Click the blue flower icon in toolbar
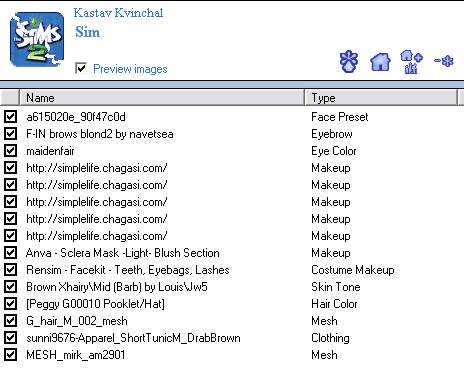The width and height of the screenshot is (464, 368). 349,61
